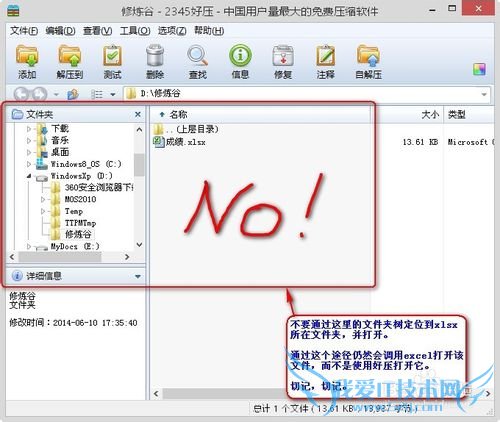500x422 pixels.
Task: Open the 工具(O) menu
Action: [x=135, y=31]
